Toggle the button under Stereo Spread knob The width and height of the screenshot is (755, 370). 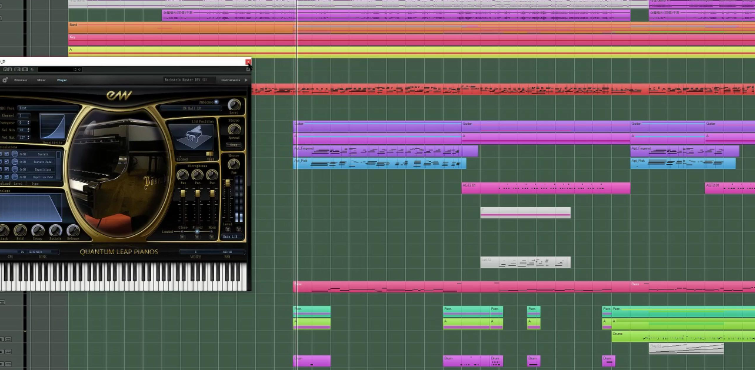coord(234,145)
